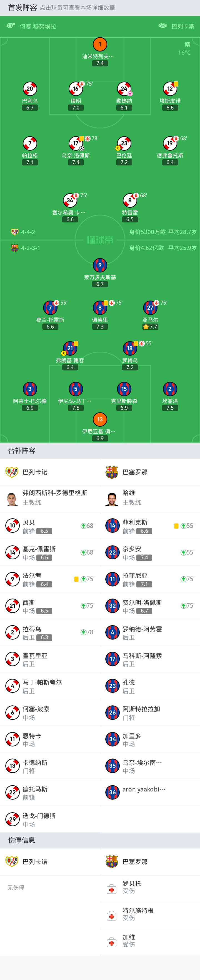Click the injury icon beside 加维
This screenshot has height=980, width=200.
(x=112, y=942)
